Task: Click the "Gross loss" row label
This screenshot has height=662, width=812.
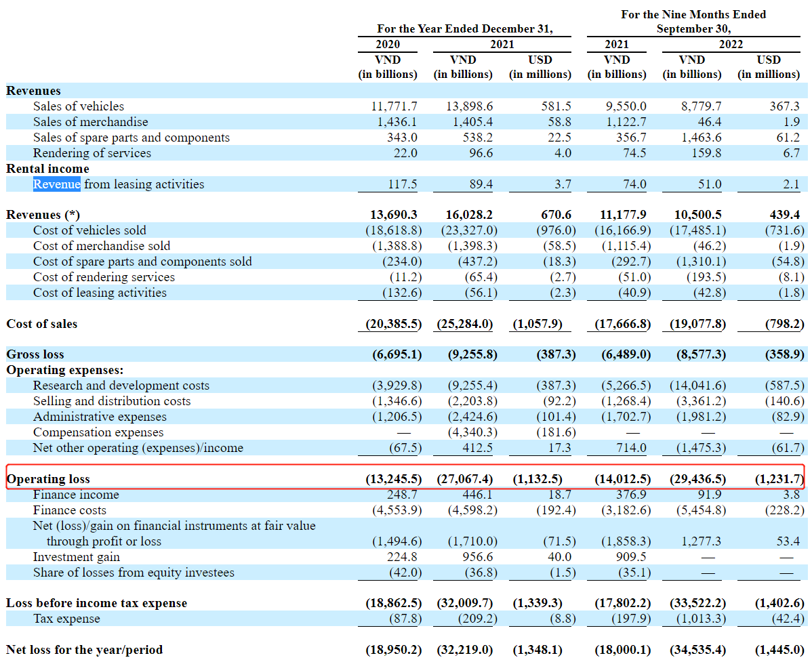Action: point(35,354)
